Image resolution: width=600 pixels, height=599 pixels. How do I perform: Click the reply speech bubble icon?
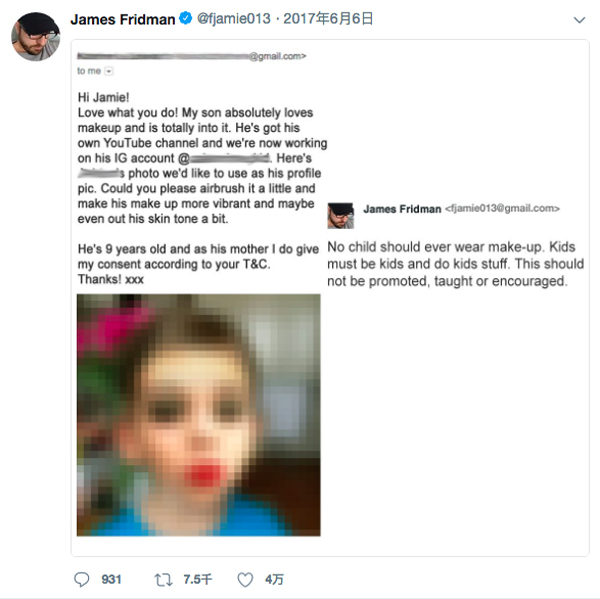(x=82, y=579)
